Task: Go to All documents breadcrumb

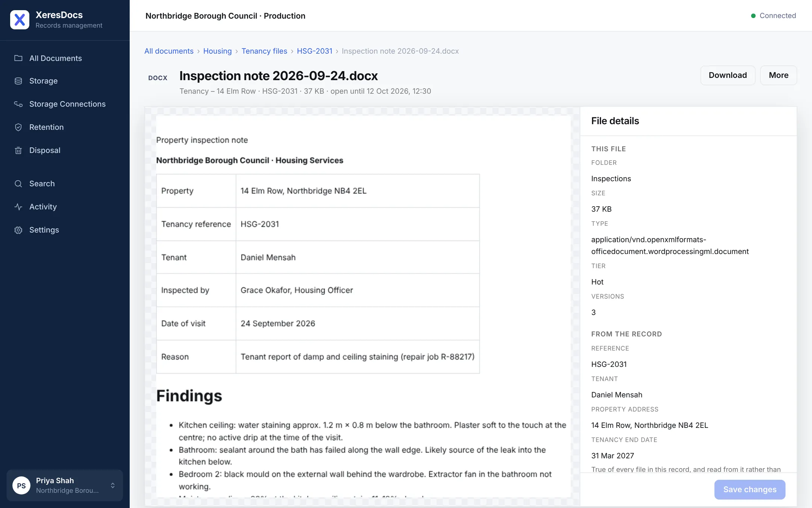Action: point(169,51)
